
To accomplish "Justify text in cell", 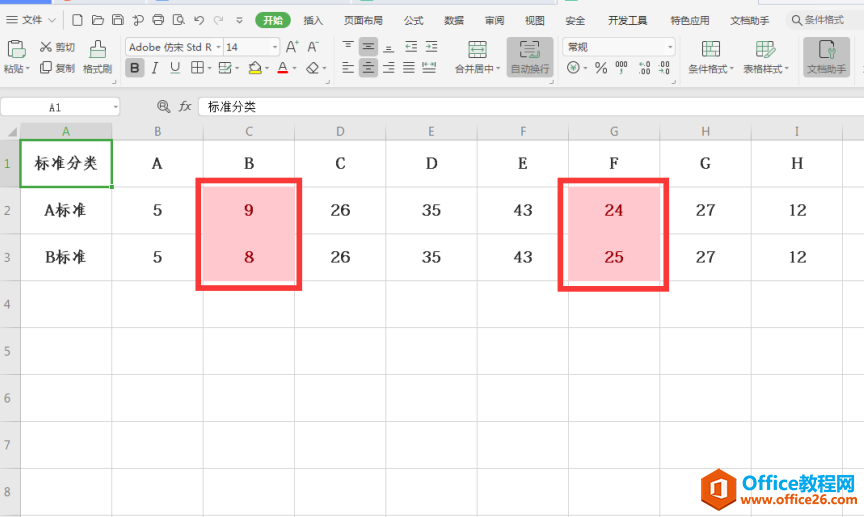I will point(409,68).
